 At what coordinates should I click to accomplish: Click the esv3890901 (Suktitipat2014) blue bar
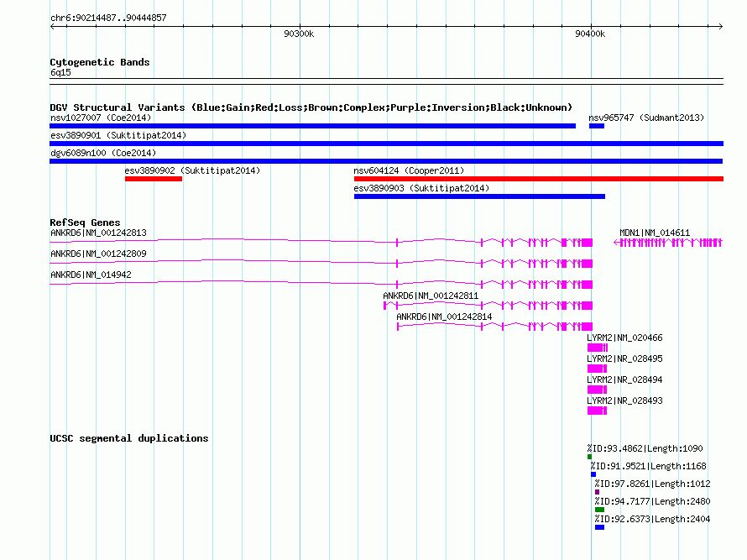386,144
